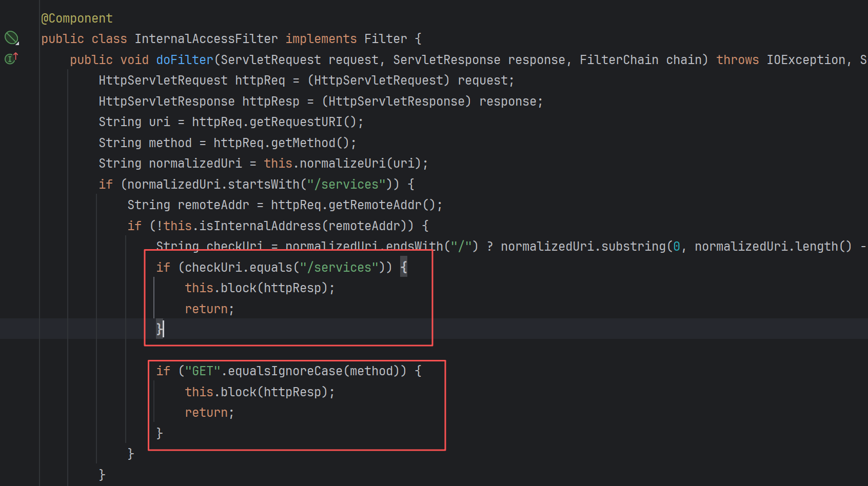Click the no-usages gutter icon beside InternalAccessFilter
This screenshot has height=486, width=868.
tap(11, 38)
